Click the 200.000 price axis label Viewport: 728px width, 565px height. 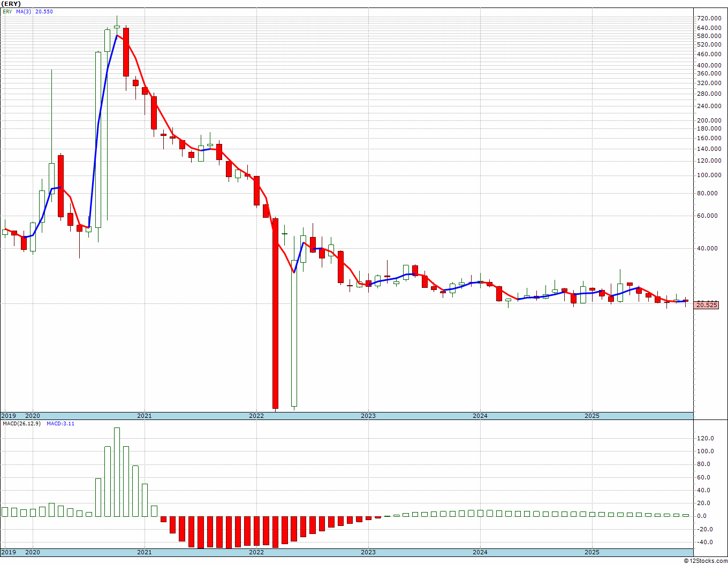tap(709, 121)
